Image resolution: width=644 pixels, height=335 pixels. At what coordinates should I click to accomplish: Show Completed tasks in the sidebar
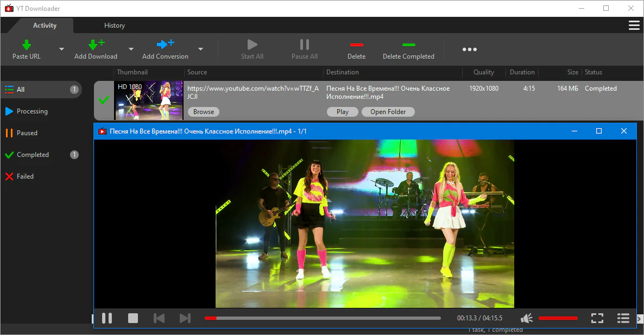click(33, 155)
